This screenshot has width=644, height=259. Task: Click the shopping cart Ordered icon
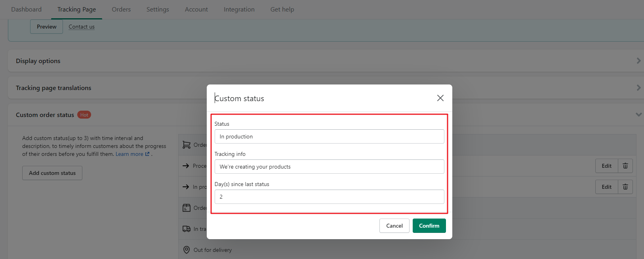click(187, 145)
